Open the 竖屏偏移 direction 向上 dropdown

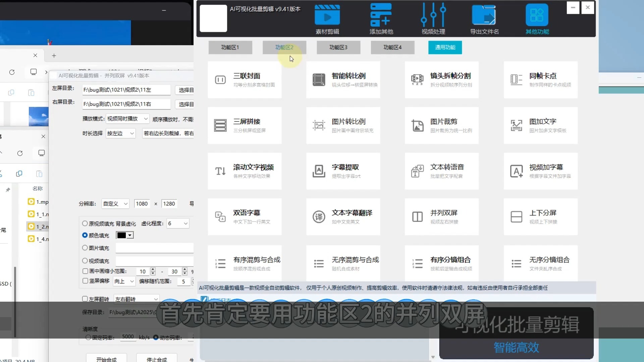(x=124, y=281)
